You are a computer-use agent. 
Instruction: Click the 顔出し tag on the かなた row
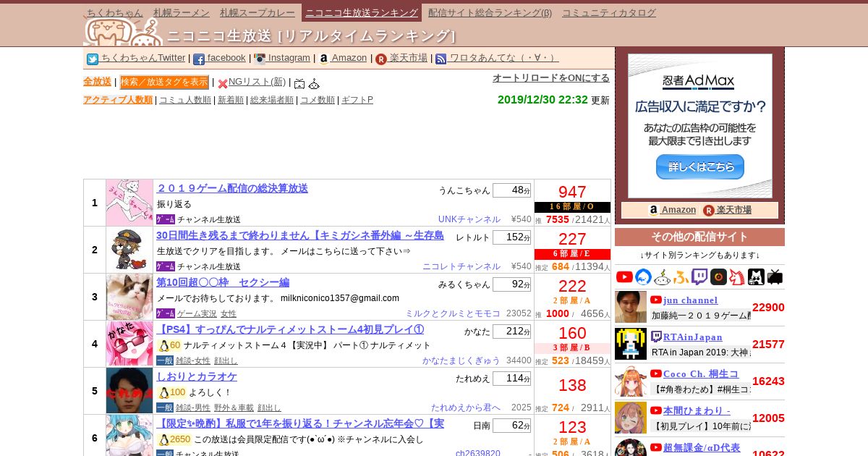click(226, 360)
